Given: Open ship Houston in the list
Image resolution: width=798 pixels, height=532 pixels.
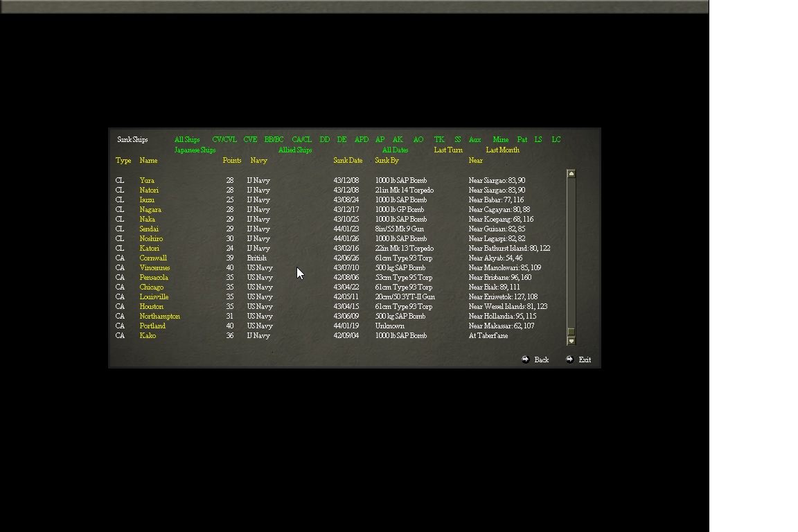Looking at the screenshot, I should click(152, 306).
